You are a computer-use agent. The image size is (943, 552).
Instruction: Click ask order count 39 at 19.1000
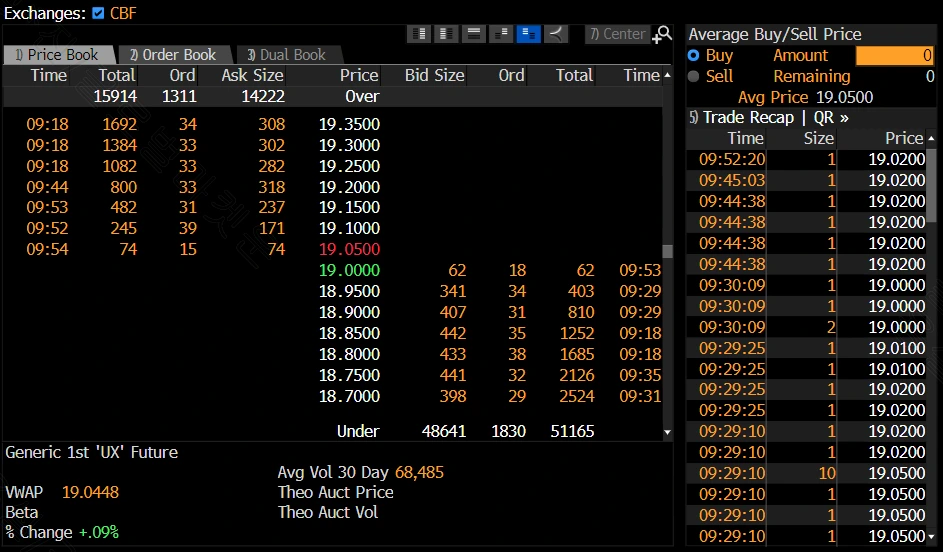click(x=188, y=228)
